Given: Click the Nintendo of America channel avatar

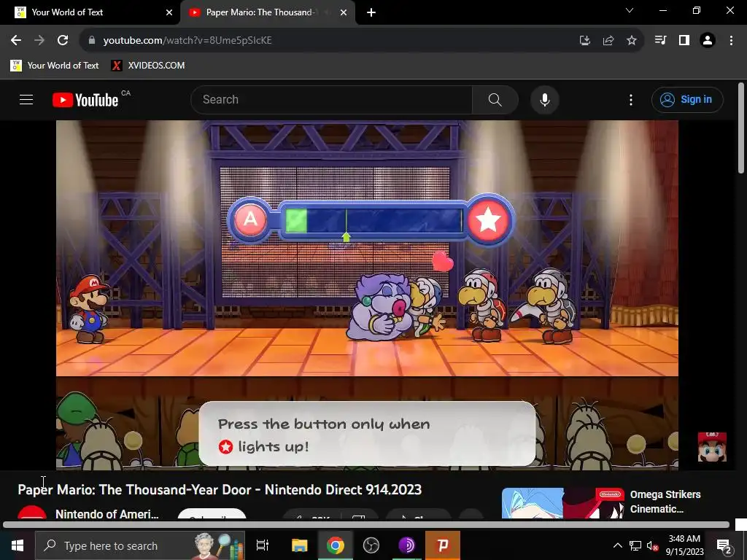Looking at the screenshot, I should [x=32, y=513].
